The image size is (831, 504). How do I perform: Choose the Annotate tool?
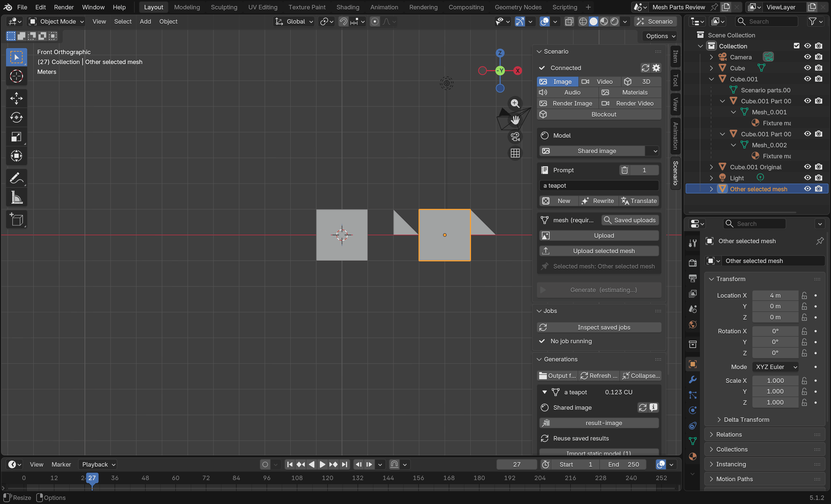point(16,178)
